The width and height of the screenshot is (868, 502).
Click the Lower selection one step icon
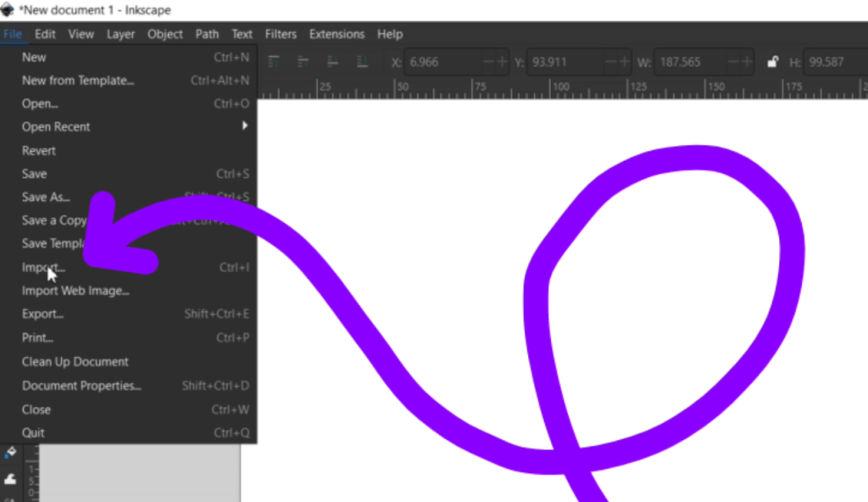point(333,61)
